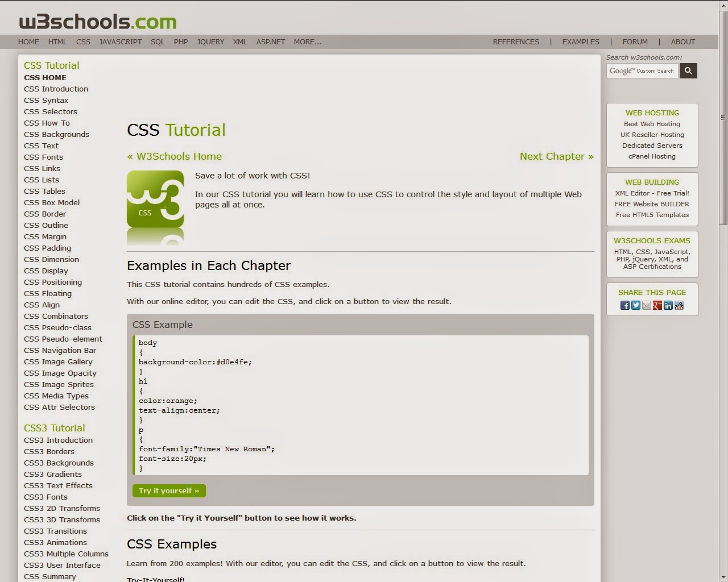Share this page on Facebook
This screenshot has width=728, height=582.
tap(625, 305)
